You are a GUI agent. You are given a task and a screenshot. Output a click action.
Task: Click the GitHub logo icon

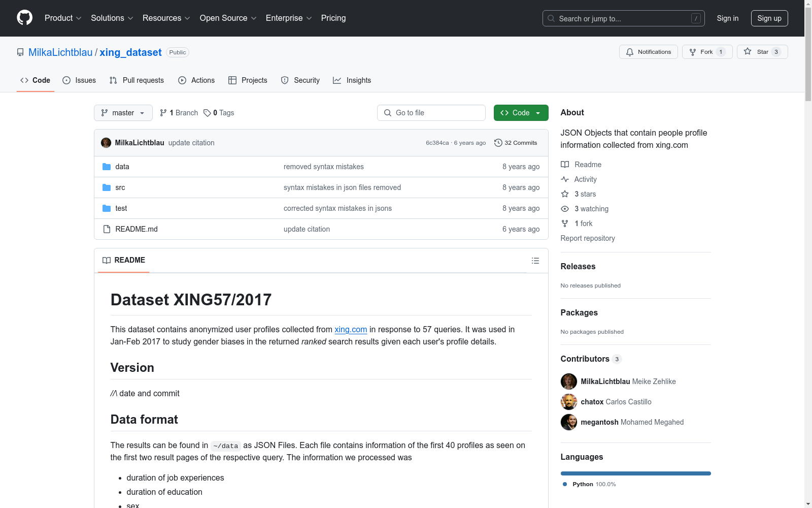tap(24, 18)
